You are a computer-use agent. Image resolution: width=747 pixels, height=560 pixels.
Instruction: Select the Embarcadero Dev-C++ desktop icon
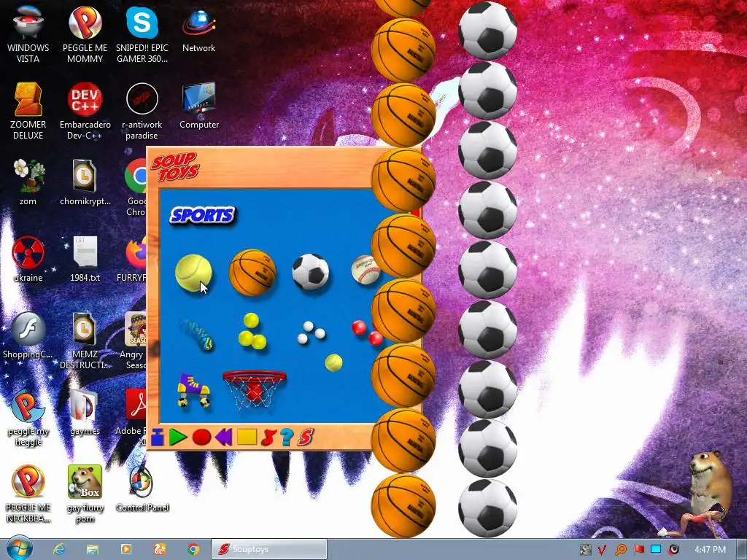click(85, 112)
